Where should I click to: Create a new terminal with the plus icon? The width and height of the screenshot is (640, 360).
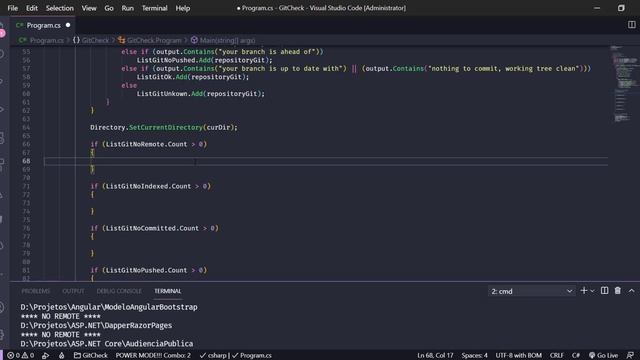[584, 291]
